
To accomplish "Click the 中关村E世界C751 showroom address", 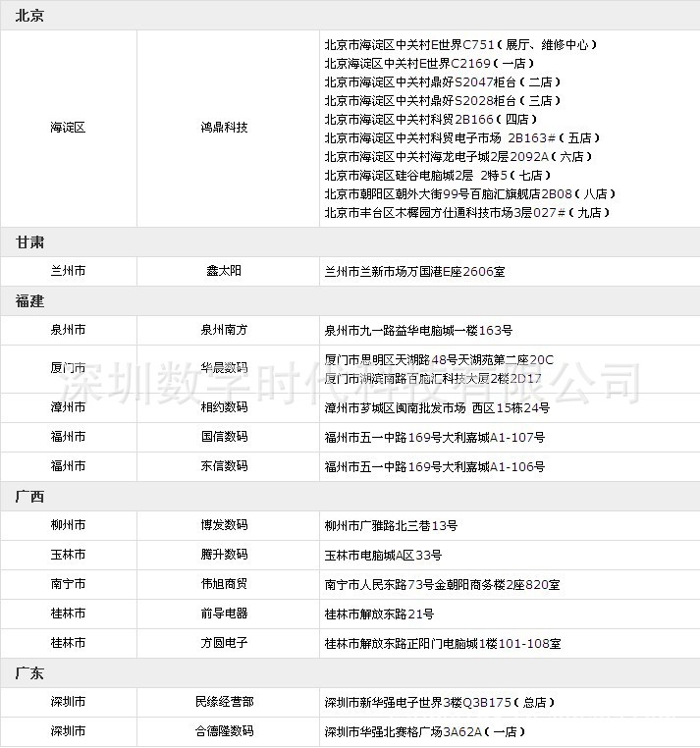I will (459, 45).
